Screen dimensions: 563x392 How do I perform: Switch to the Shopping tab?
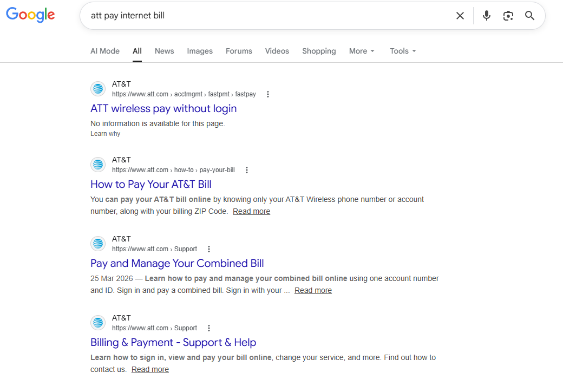click(319, 51)
